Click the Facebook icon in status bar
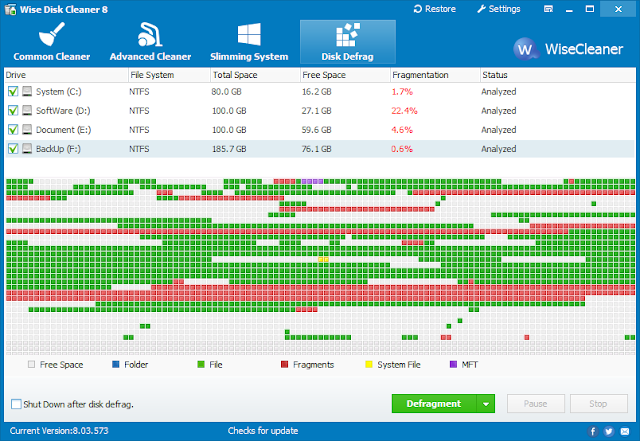The width and height of the screenshot is (640, 441). click(x=593, y=431)
